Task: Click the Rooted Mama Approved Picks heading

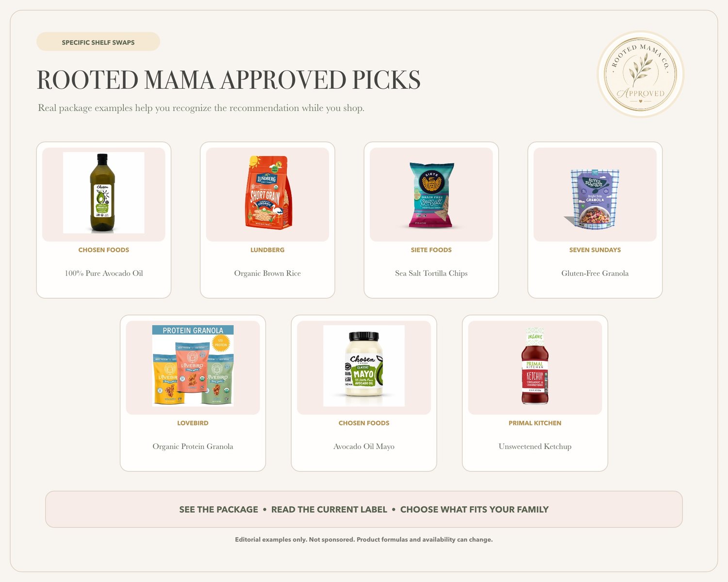Action: click(229, 80)
